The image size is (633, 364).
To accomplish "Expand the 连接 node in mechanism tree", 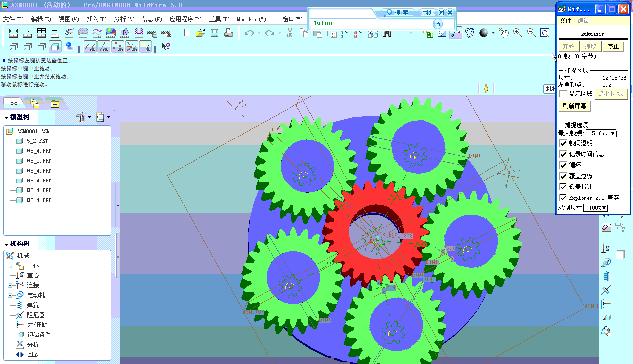I will tap(9, 285).
